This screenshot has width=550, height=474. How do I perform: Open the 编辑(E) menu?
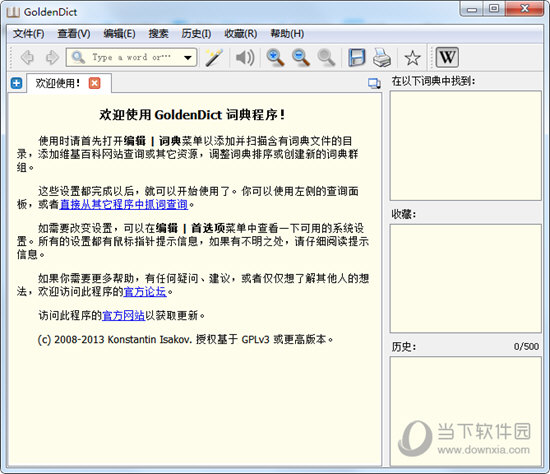pos(119,34)
